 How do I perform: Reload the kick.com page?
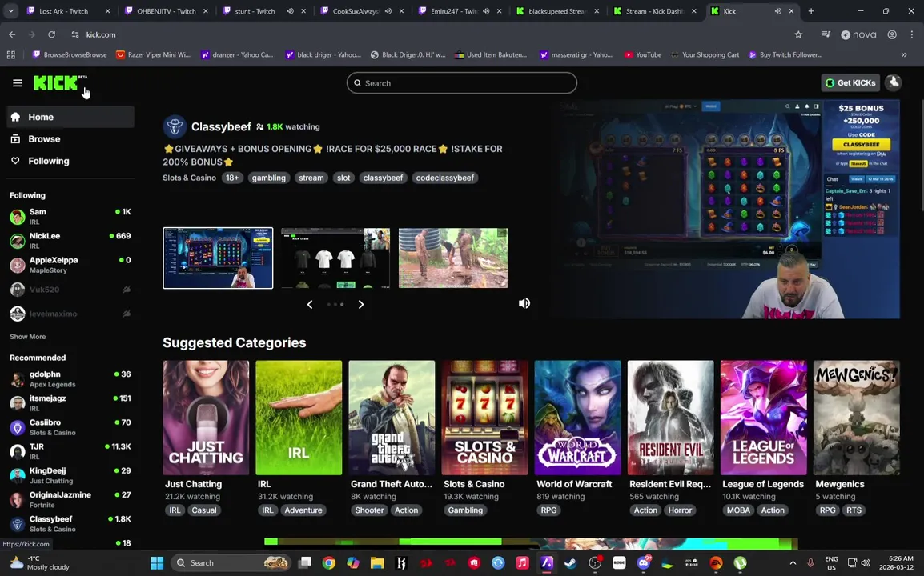tap(52, 34)
